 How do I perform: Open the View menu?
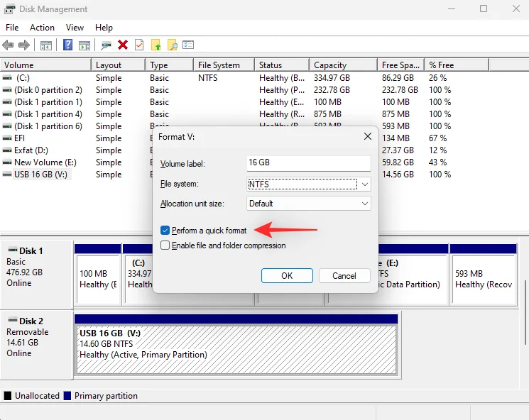[75, 28]
